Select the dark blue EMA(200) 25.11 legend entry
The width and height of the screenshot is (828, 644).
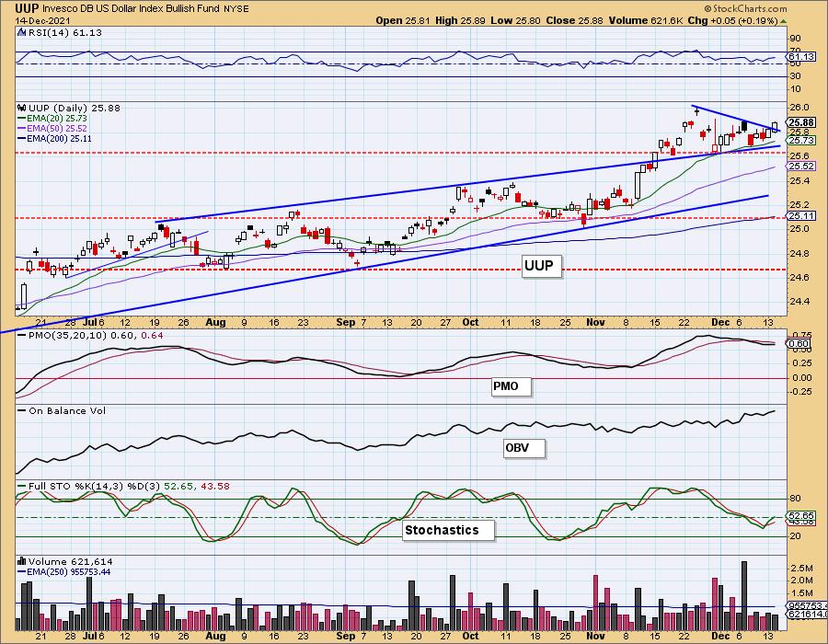55,138
